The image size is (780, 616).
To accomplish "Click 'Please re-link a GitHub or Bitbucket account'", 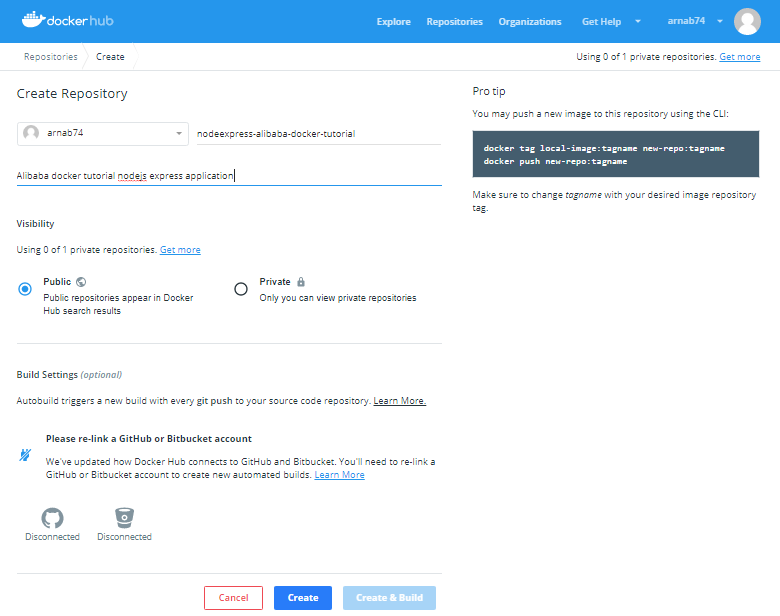I will pos(149,439).
